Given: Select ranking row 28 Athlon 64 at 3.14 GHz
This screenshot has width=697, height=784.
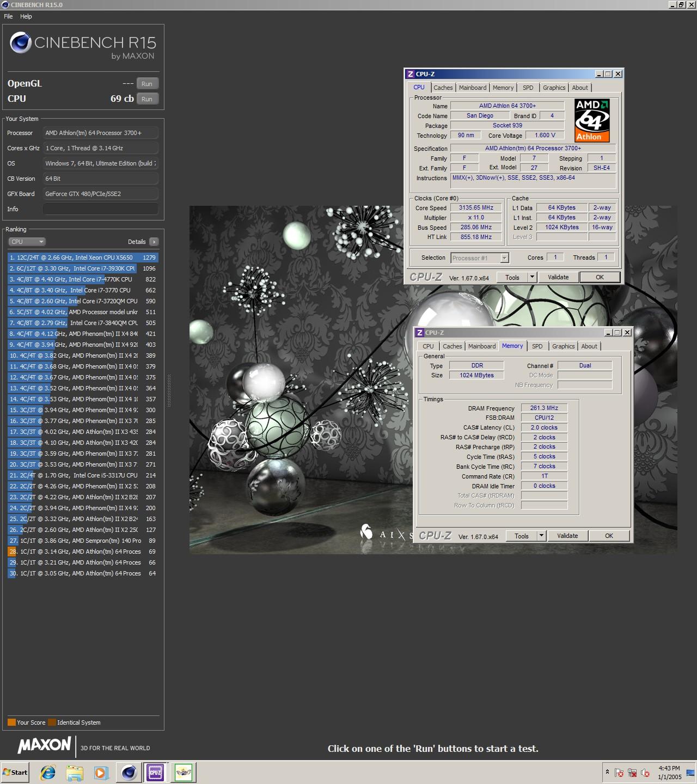Looking at the screenshot, I should pyautogui.click(x=83, y=552).
